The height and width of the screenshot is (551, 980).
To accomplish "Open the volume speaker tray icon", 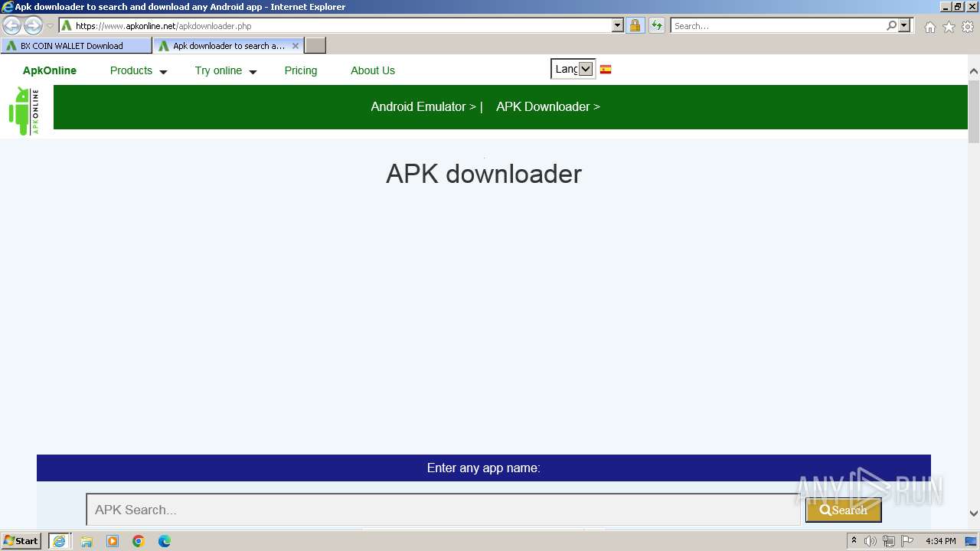I will coord(871,541).
